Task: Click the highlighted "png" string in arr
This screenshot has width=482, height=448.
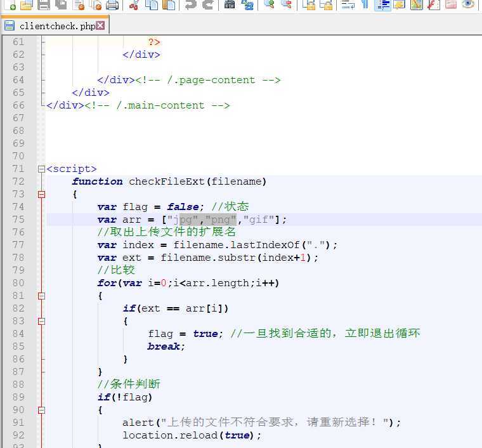Action: pos(221,220)
